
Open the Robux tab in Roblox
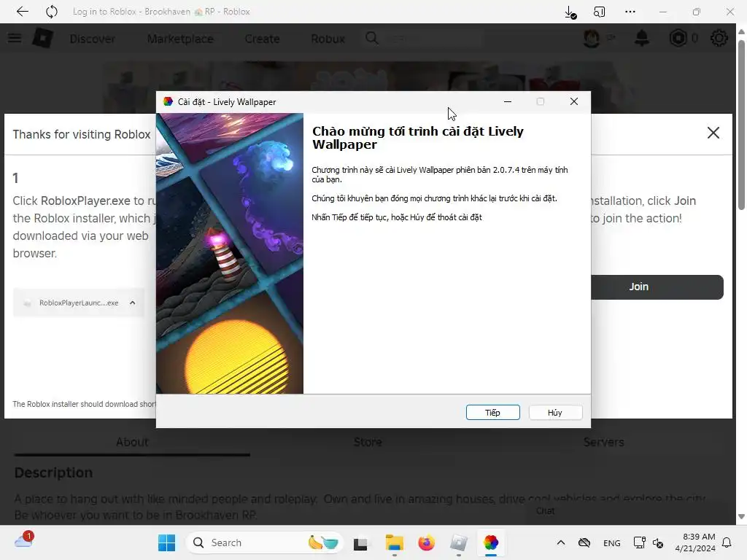pos(328,39)
